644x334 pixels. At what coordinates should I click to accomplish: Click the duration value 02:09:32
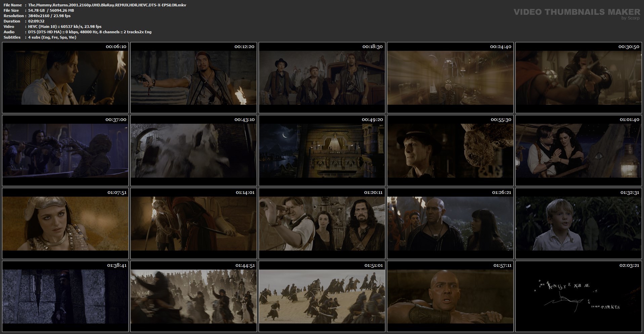[36, 21]
